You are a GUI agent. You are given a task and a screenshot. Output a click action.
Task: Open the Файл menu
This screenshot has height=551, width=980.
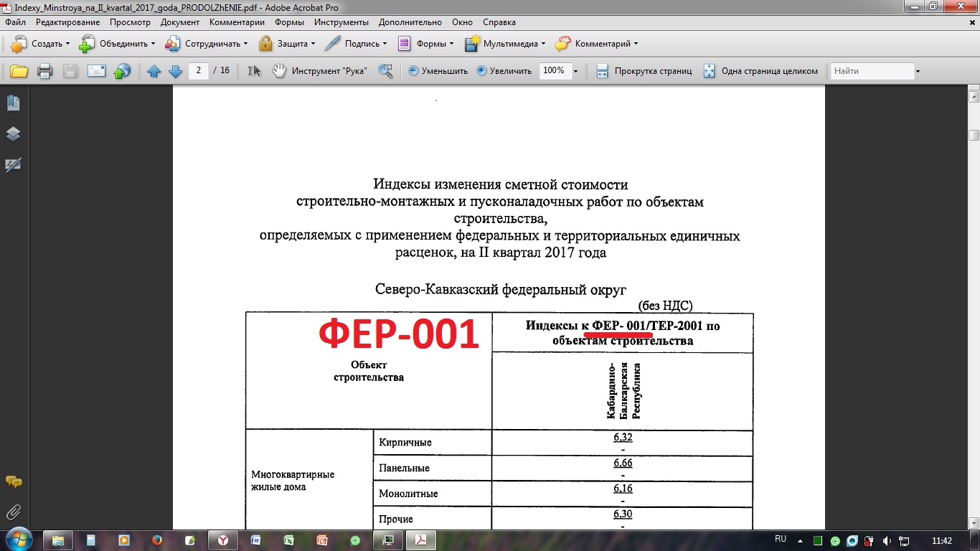15,22
